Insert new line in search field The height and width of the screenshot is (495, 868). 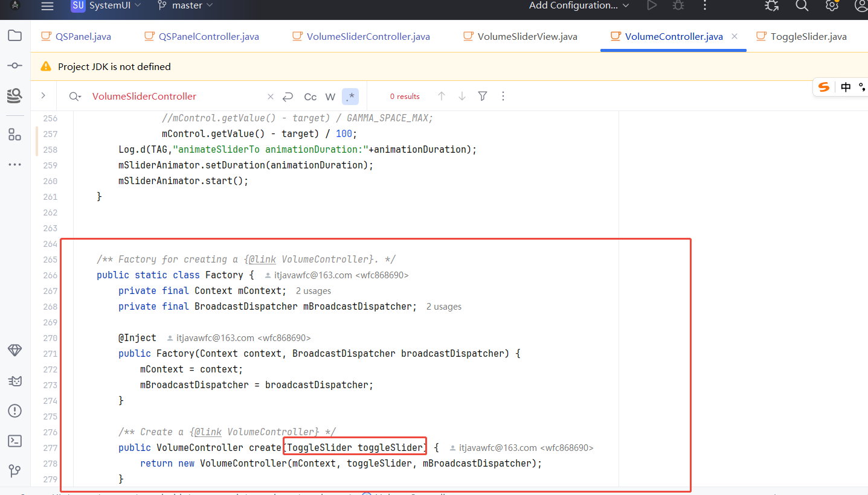point(288,97)
